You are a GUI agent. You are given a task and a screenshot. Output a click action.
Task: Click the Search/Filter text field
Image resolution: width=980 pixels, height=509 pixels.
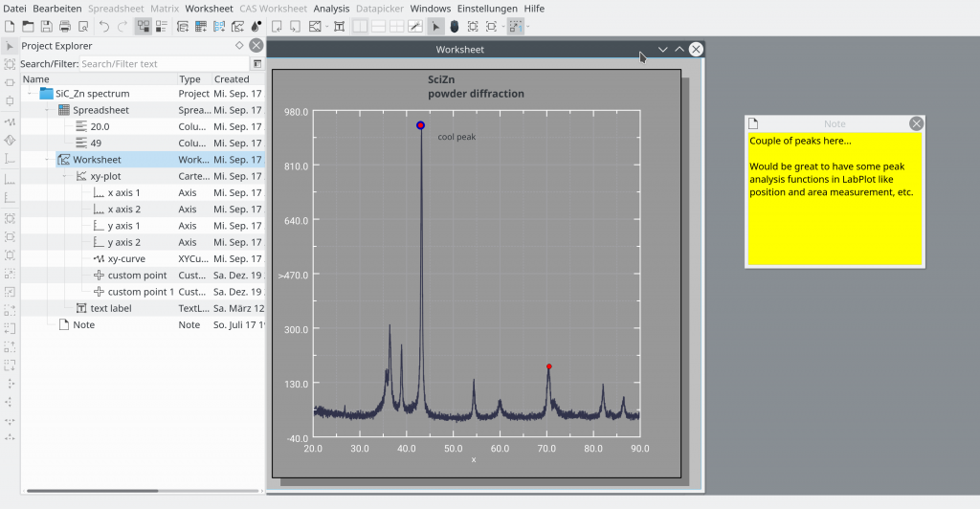tap(163, 64)
